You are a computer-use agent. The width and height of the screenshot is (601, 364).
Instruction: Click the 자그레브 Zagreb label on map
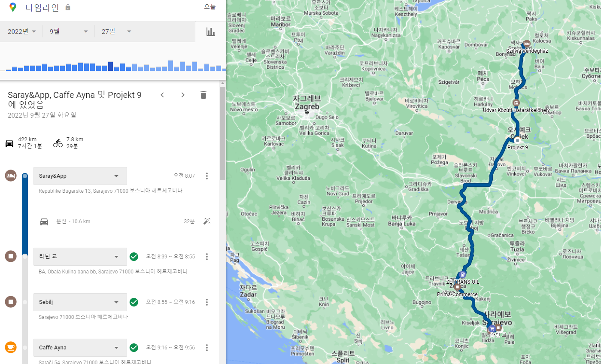click(307, 102)
